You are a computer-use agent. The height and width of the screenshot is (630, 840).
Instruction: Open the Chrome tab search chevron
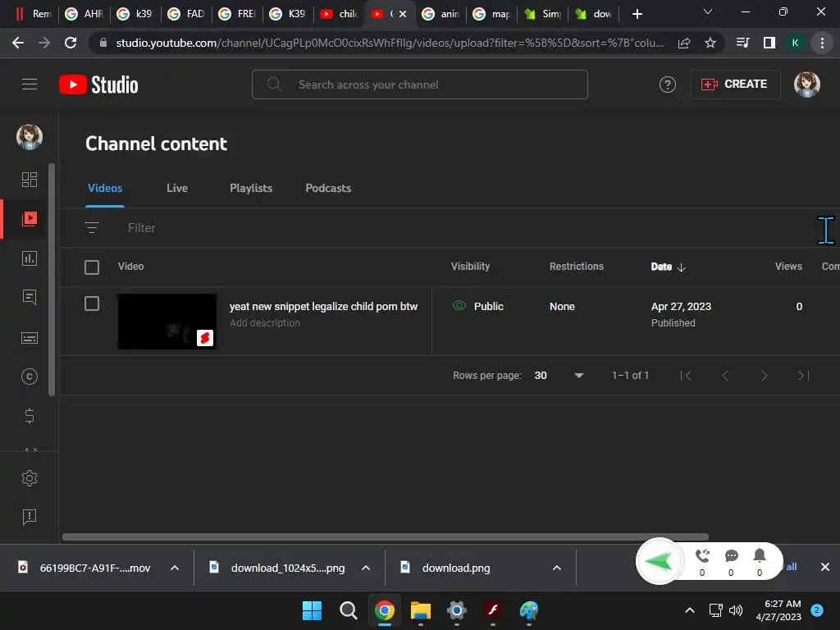(708, 11)
